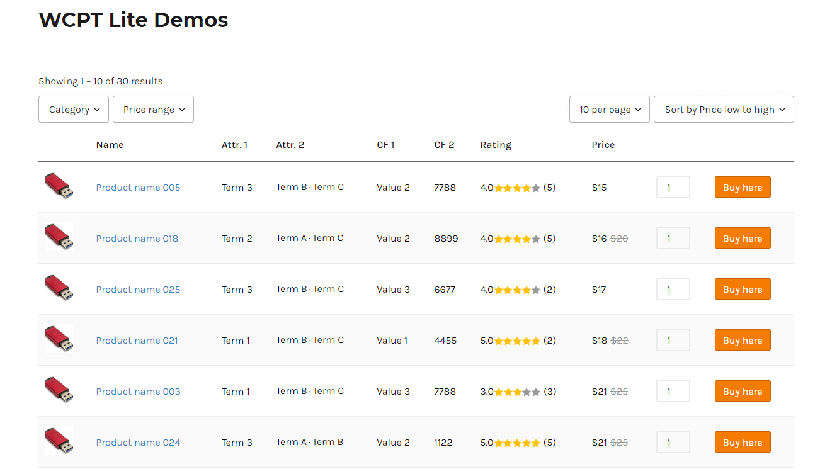Expand the Price range filter
The width and height of the screenshot is (832, 469).
click(153, 109)
